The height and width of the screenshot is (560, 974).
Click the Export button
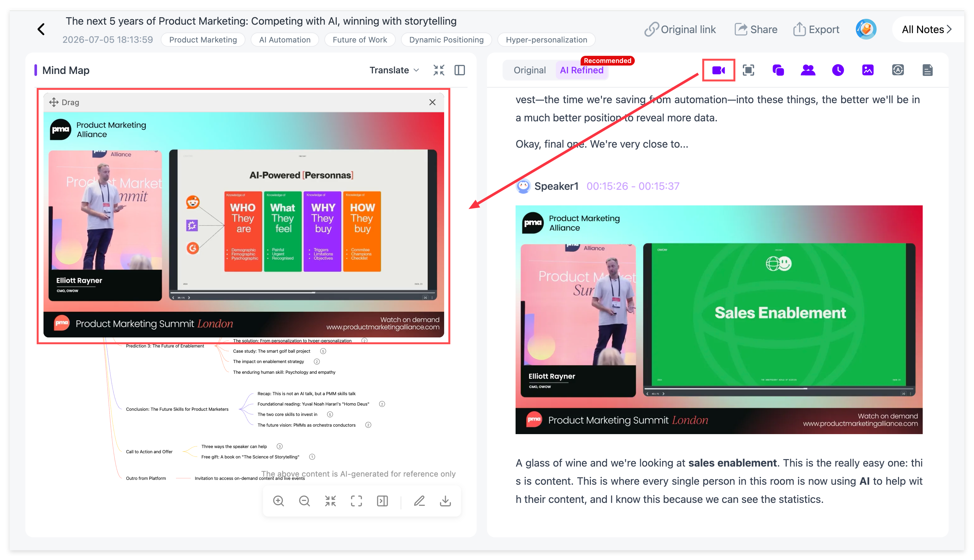point(816,29)
